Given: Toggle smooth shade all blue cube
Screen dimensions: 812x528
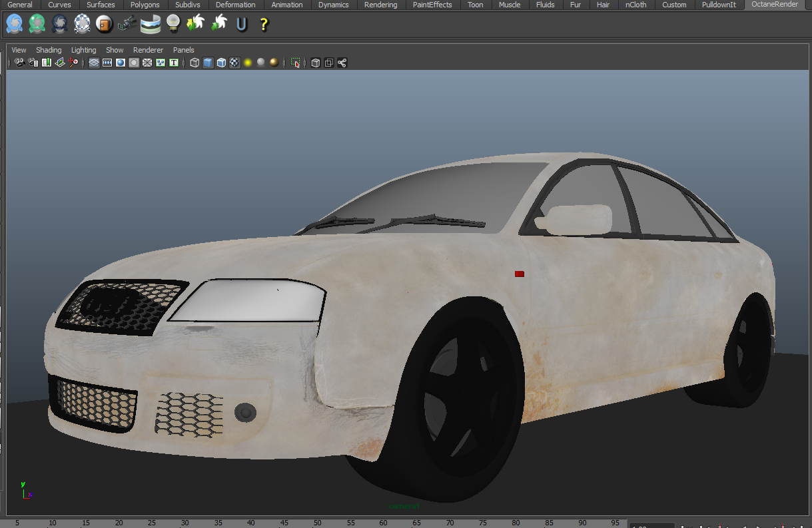Looking at the screenshot, I should pyautogui.click(x=208, y=63).
